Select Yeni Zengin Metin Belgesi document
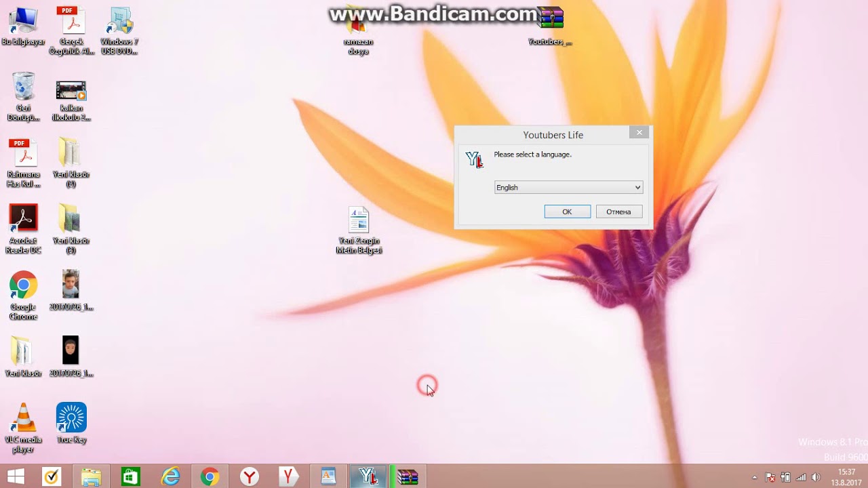The image size is (868, 488). point(359,230)
